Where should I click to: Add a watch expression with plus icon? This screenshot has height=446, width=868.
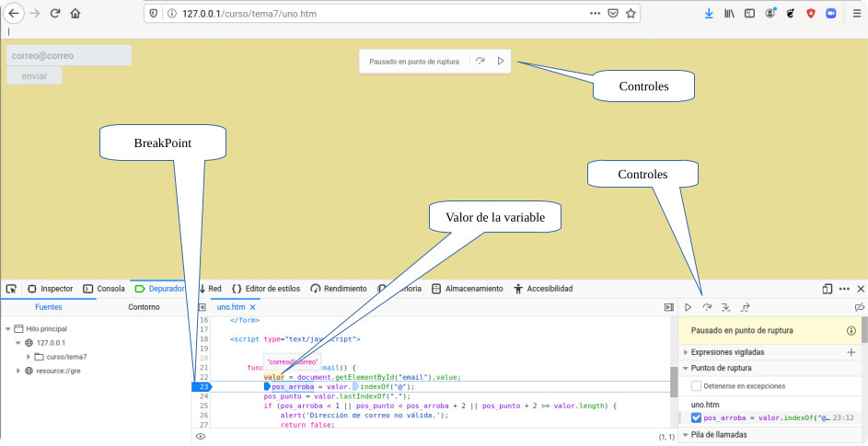pos(851,352)
